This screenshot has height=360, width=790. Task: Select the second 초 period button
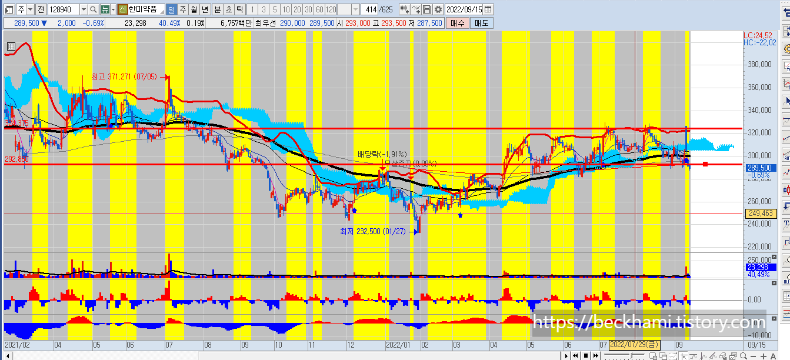228,10
